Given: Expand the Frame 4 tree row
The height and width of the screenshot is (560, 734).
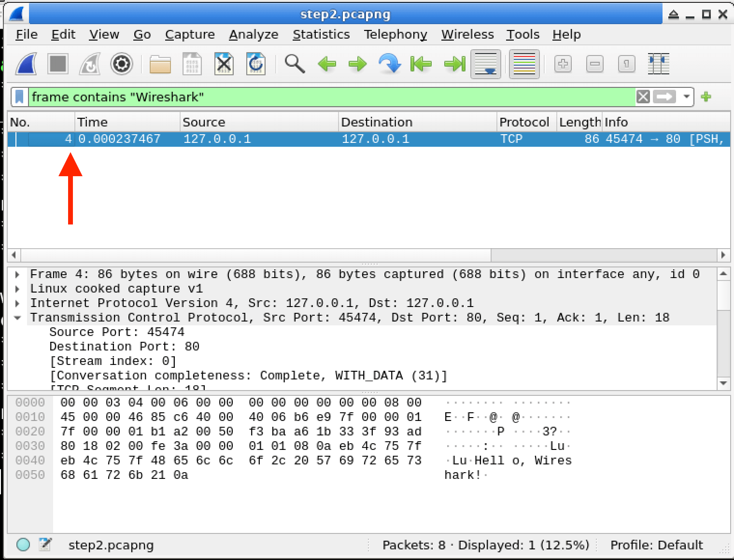Looking at the screenshot, I should (18, 275).
